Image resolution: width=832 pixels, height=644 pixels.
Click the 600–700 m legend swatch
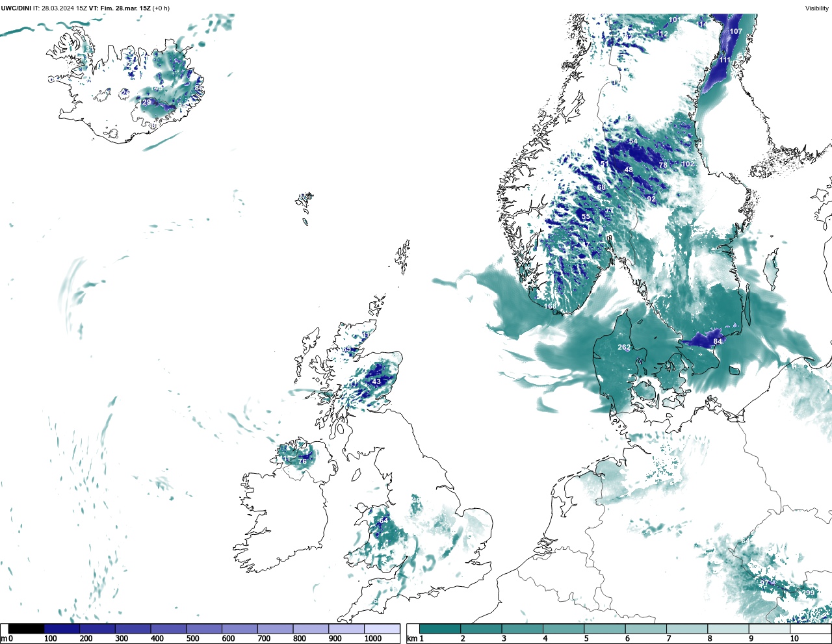(x=239, y=629)
